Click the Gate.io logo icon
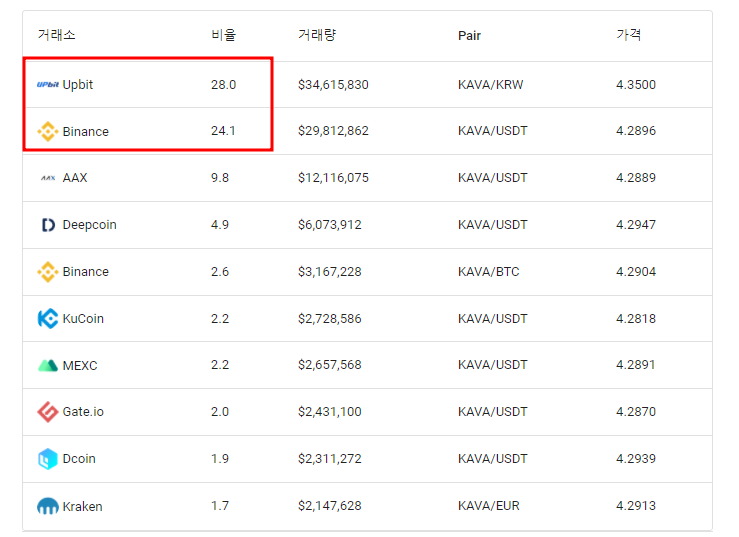Screen dimensions: 739x537 point(48,412)
